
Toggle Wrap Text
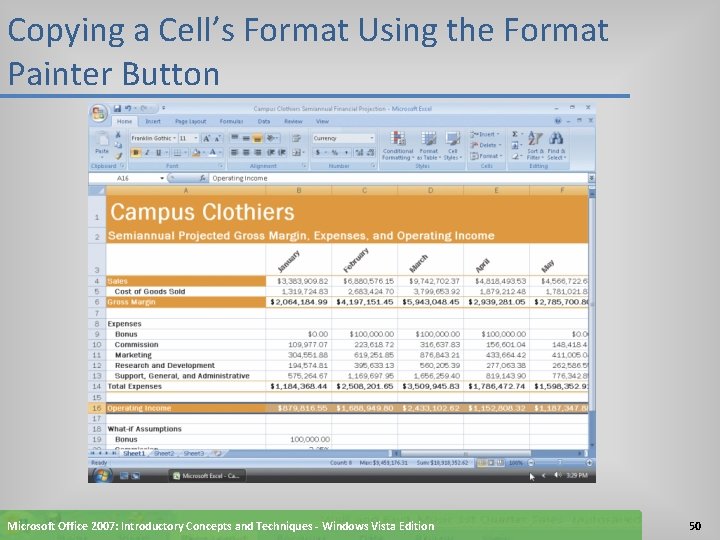click(296, 138)
